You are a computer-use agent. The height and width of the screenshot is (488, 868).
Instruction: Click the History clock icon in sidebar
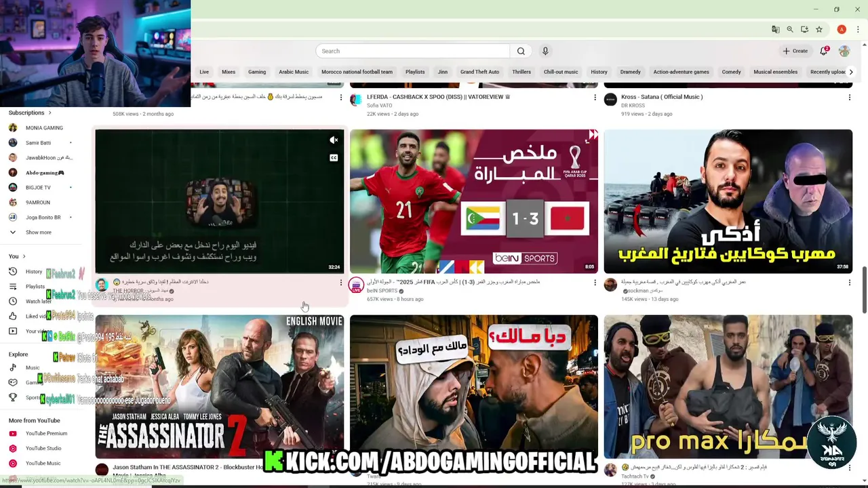[x=13, y=272]
